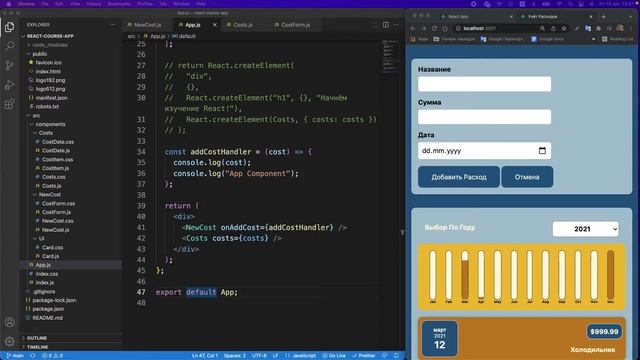Click the git branch main in the status bar
This screenshot has width=640, height=360.
point(15,356)
